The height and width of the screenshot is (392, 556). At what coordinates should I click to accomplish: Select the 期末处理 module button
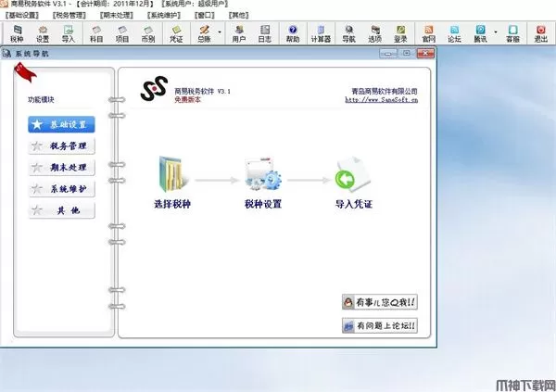[61, 167]
